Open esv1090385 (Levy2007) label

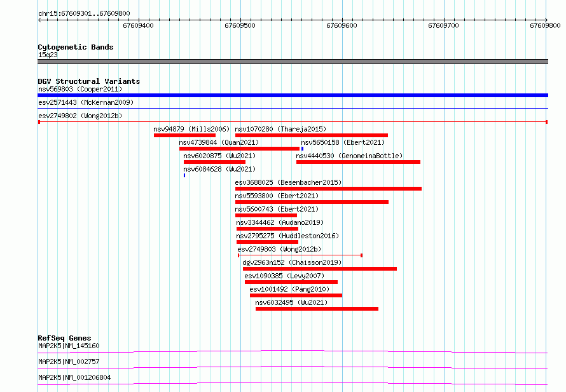(x=284, y=276)
